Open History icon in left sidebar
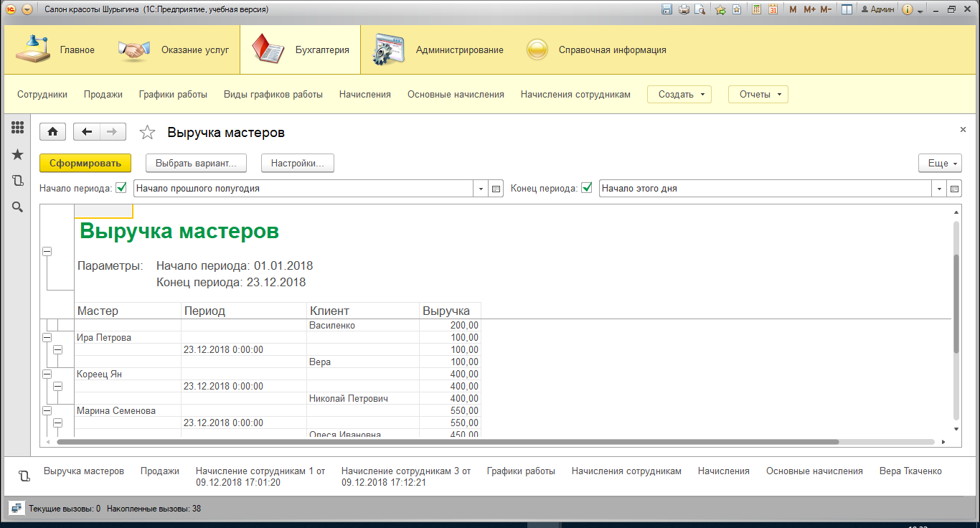The height and width of the screenshot is (528, 980). (x=18, y=181)
